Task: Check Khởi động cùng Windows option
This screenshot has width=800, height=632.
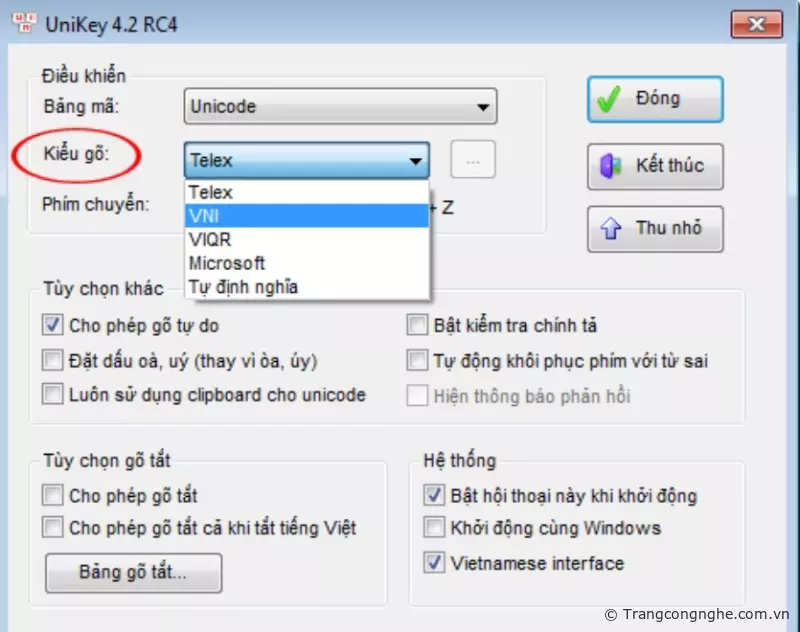Action: pos(434,527)
